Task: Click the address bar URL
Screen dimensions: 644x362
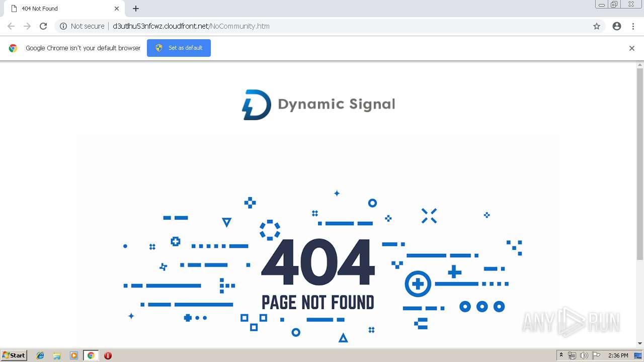Action: (191, 26)
